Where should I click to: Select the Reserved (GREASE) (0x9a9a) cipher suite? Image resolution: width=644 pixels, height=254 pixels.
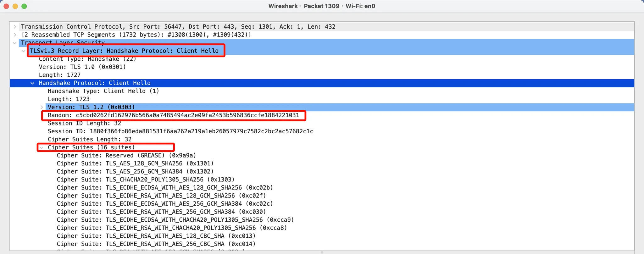tap(126, 155)
